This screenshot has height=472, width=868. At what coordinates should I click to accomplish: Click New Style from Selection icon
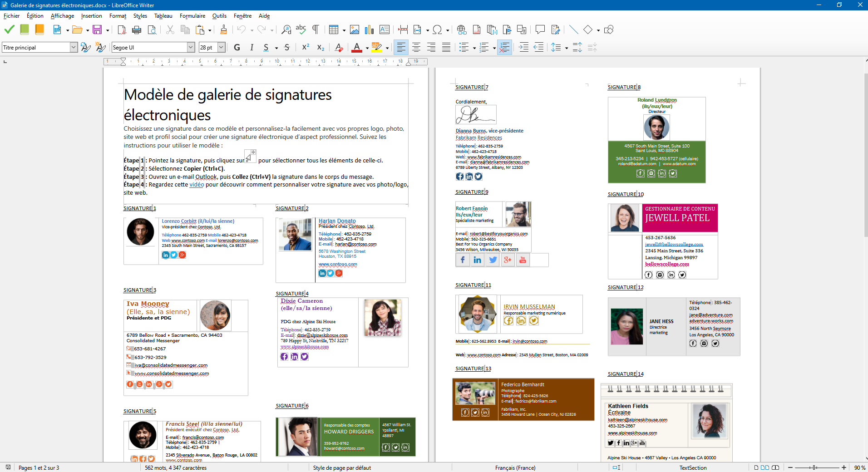(x=101, y=47)
